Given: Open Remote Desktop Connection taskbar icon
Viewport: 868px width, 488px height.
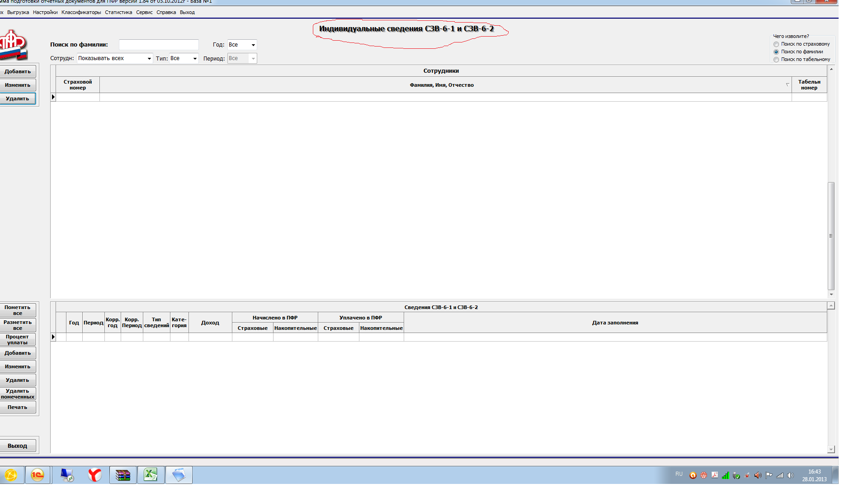Looking at the screenshot, I should point(67,475).
